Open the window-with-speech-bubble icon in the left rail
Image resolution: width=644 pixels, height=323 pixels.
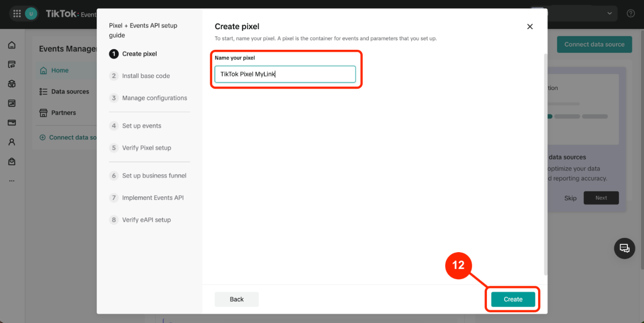12,64
